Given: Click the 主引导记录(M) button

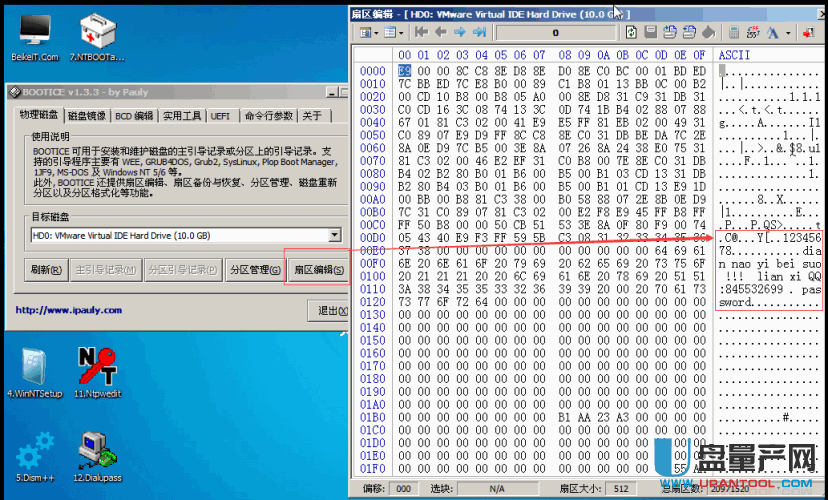Looking at the screenshot, I should coord(106,270).
